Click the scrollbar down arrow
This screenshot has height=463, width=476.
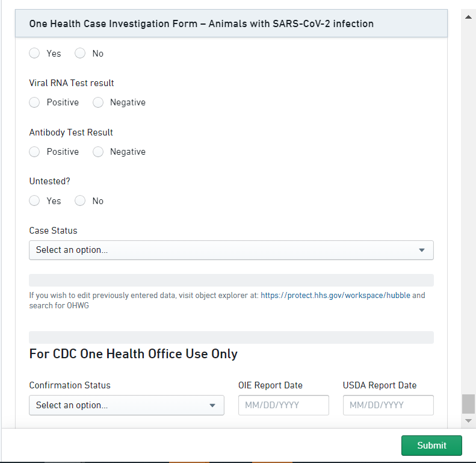468,420
